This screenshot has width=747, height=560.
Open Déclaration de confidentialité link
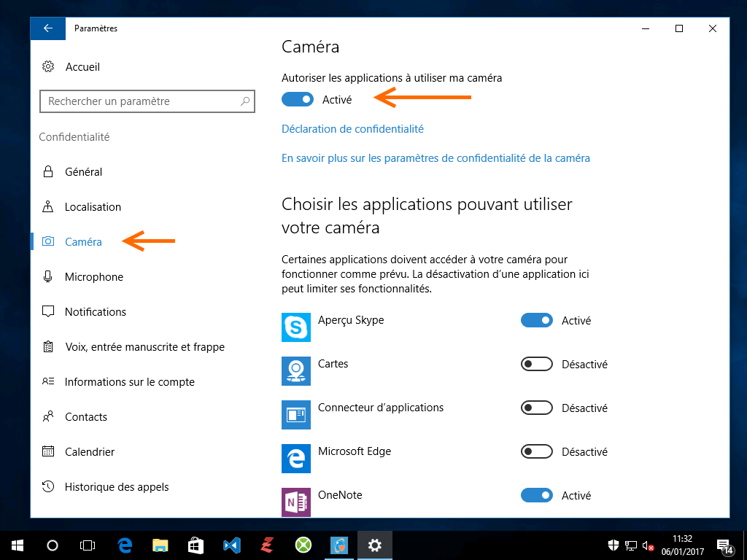pos(352,128)
